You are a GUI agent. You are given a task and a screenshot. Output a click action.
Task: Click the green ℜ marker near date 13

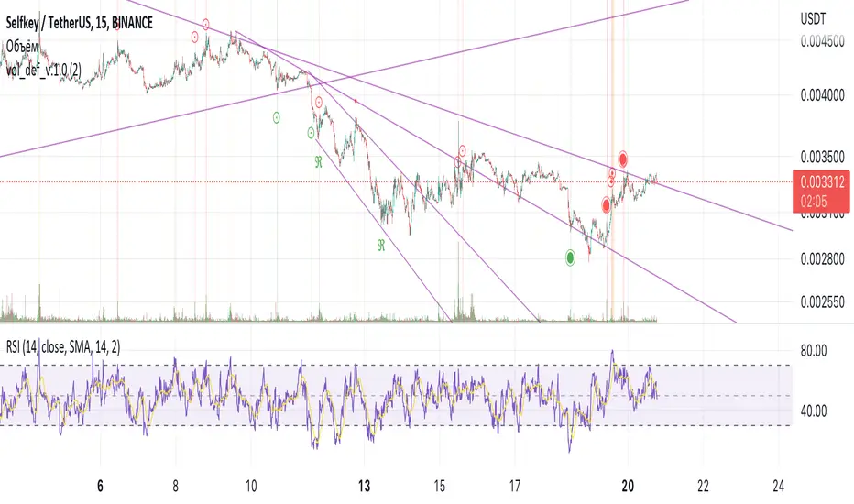point(381,246)
